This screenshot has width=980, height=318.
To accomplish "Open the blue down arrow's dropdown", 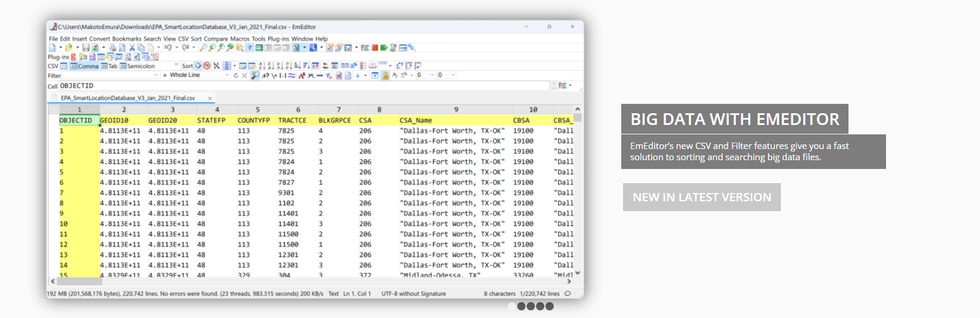I will 365,75.
